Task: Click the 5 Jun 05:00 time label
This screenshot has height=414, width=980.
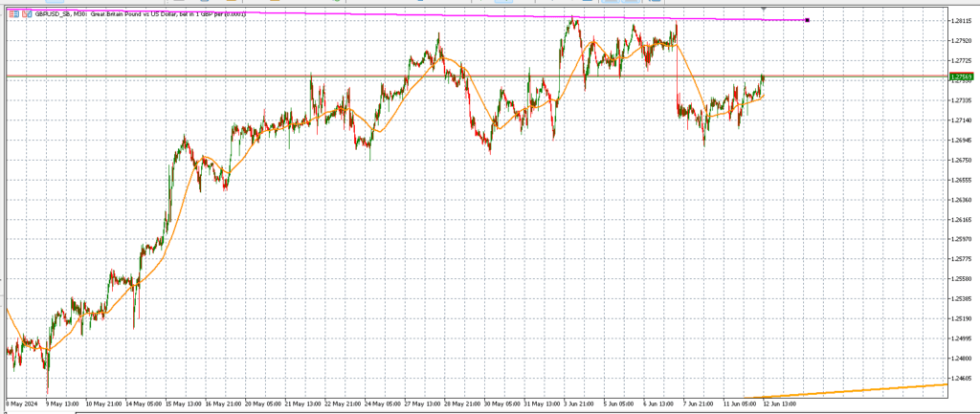Action: point(620,403)
